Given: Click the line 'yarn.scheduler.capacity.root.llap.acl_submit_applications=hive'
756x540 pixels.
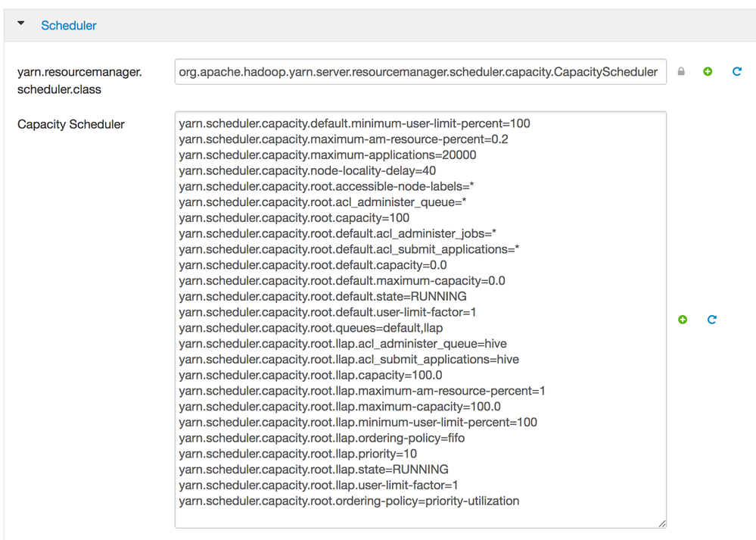Looking at the screenshot, I should pos(349,360).
